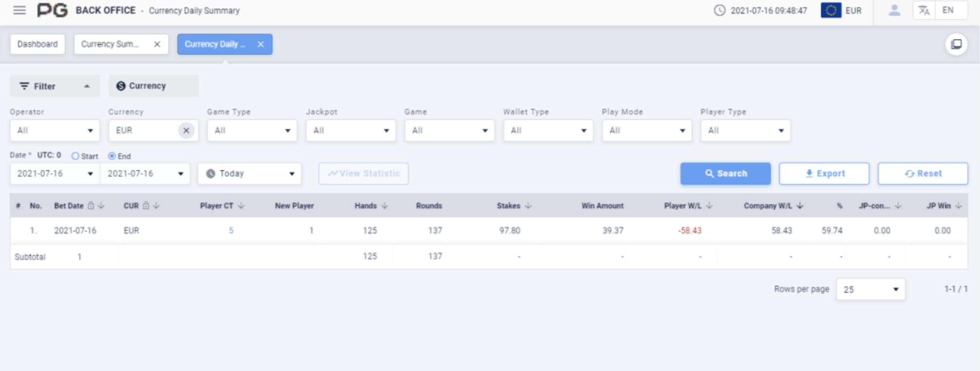Viewport: 980px width, 371px height.
Task: Click the language translate icon
Action: [923, 10]
